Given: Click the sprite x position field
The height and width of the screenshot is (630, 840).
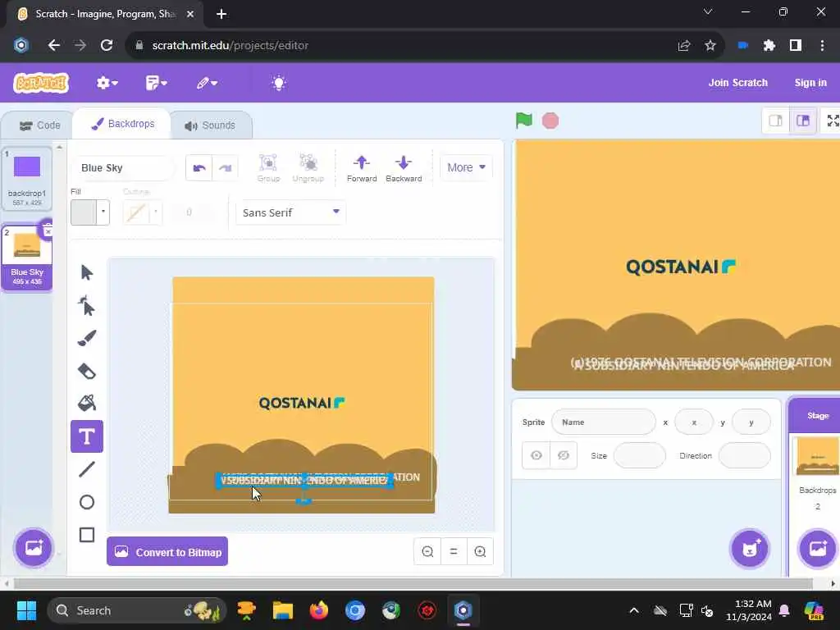Looking at the screenshot, I should 694,422.
